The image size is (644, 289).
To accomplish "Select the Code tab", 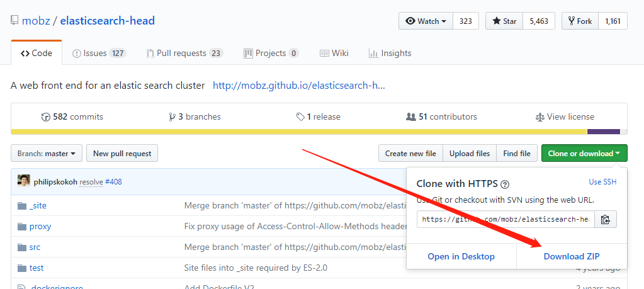I will (x=37, y=54).
